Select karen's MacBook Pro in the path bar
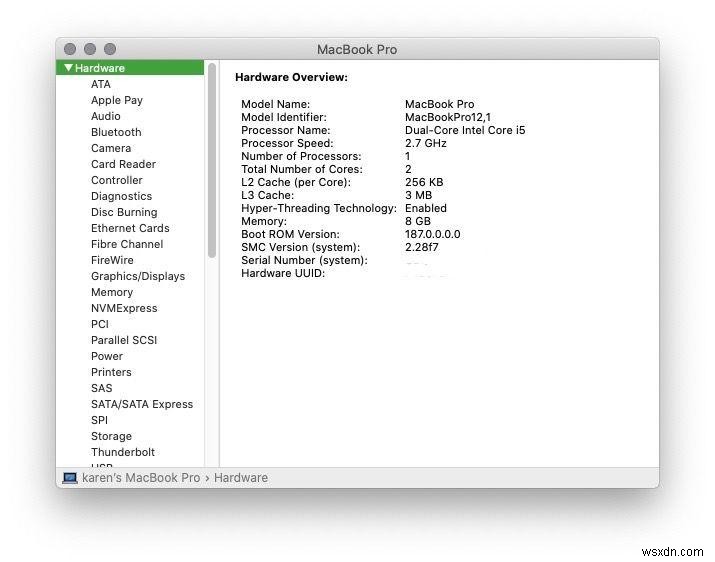 (x=141, y=478)
